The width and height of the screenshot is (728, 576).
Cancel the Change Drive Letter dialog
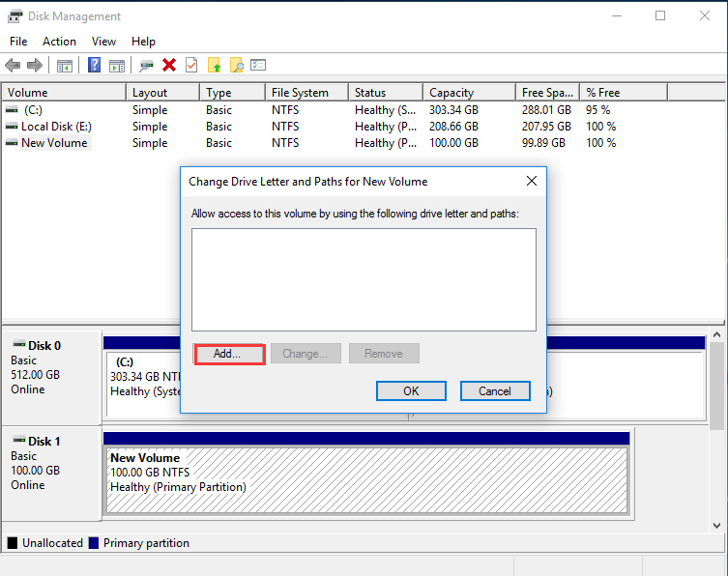click(495, 391)
